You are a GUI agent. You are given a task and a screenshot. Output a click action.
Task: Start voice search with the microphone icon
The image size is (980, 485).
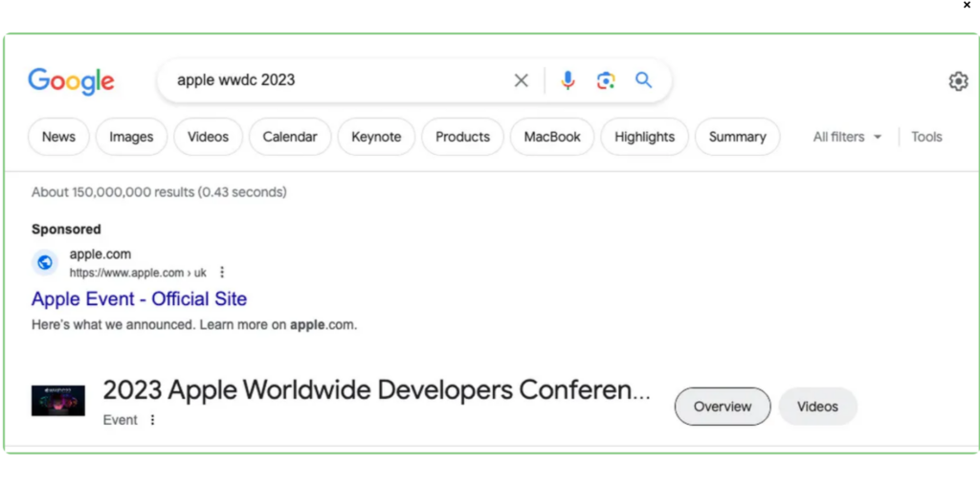[x=568, y=80]
